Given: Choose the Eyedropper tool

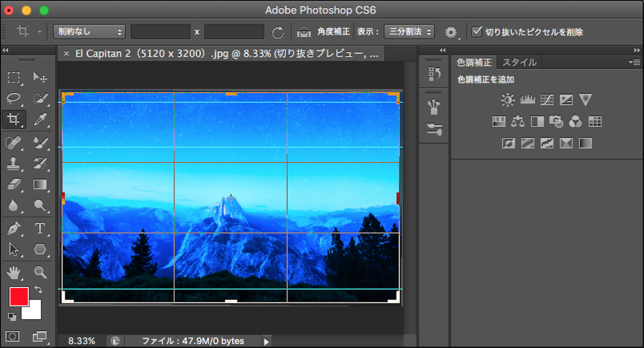Looking at the screenshot, I should click(x=40, y=120).
